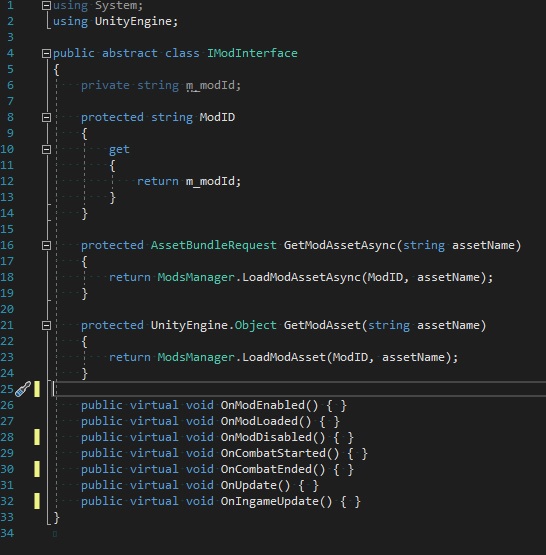Click the screwdriver quick actions icon

[23, 389]
